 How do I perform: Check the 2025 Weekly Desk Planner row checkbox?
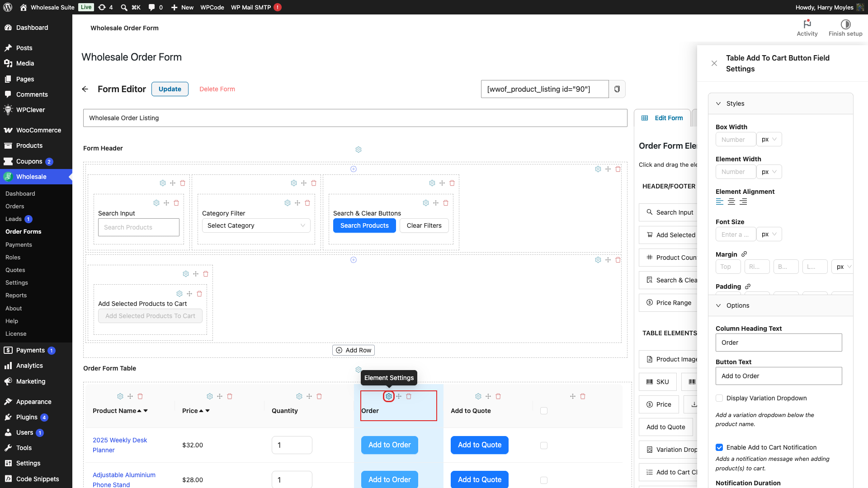[x=544, y=446]
